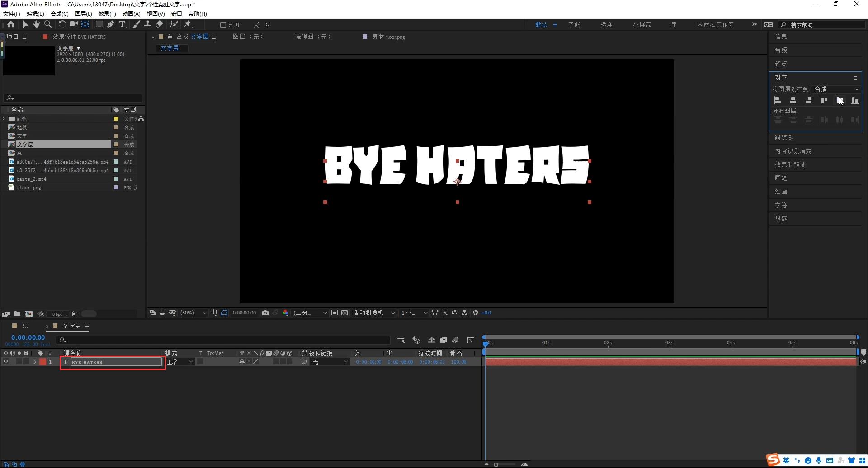This screenshot has width=868, height=468.
Task: Select the Pan Behind anchor point tool
Action: [x=85, y=24]
